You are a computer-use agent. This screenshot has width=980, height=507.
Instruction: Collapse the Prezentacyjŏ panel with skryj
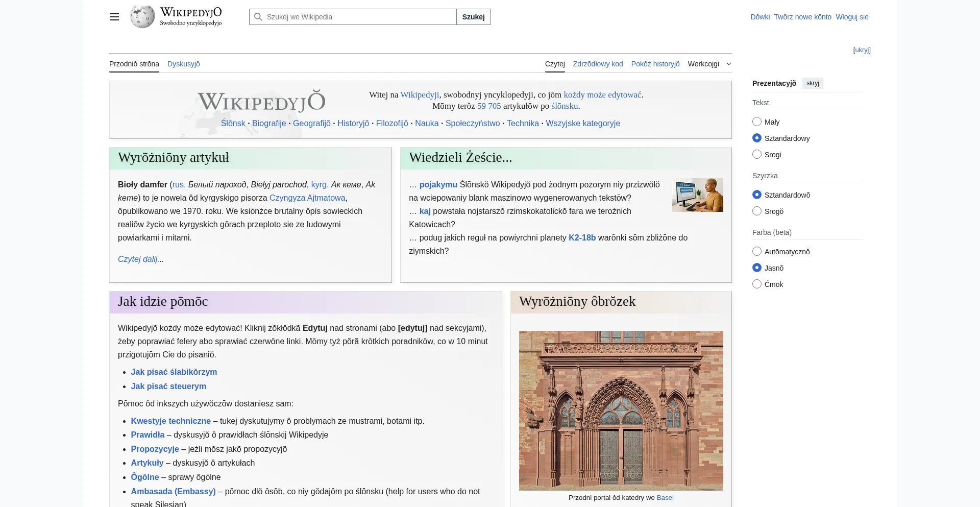click(813, 83)
